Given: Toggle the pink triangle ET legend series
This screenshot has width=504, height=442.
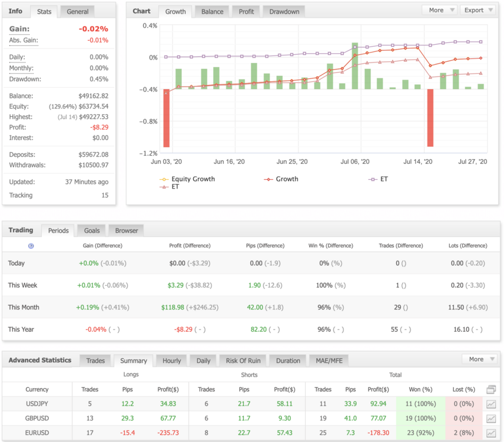Looking at the screenshot, I should click(x=169, y=187).
